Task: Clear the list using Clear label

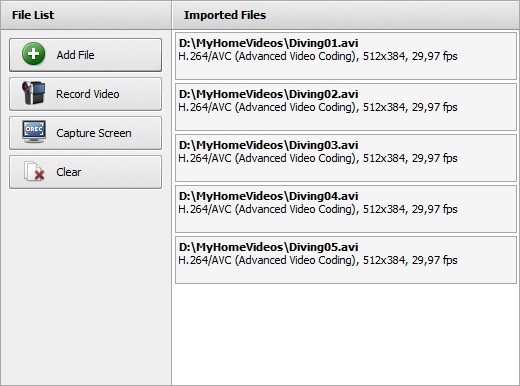Action: tap(69, 172)
